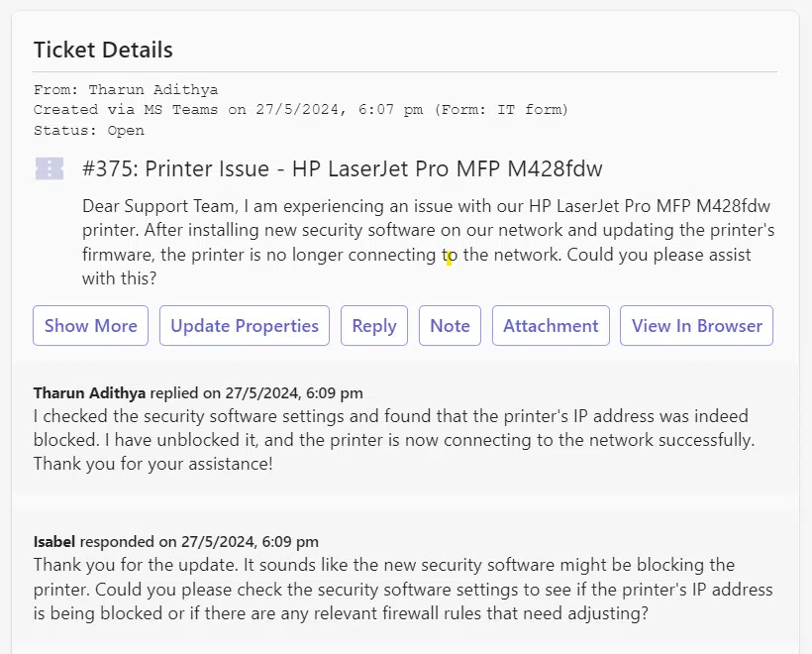812x654 pixels.
Task: Select Isabel's message about firewall rules
Action: [402, 590]
